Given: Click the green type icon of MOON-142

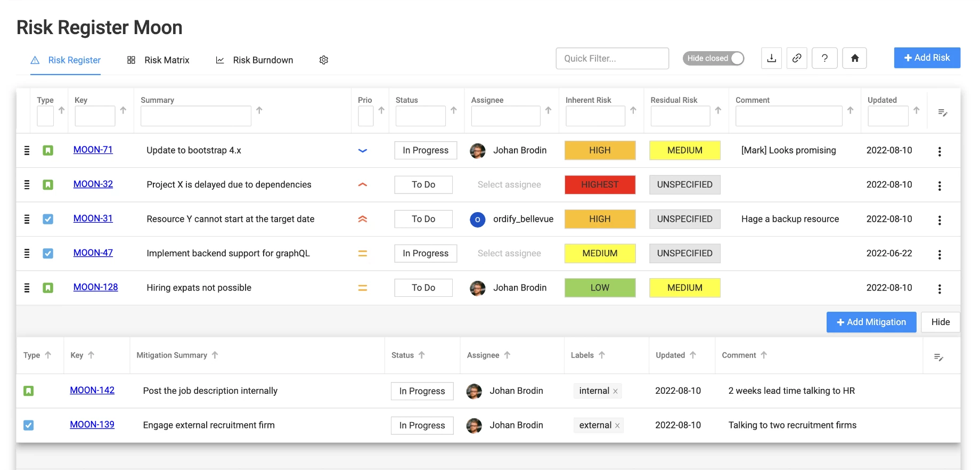Looking at the screenshot, I should coord(29,391).
